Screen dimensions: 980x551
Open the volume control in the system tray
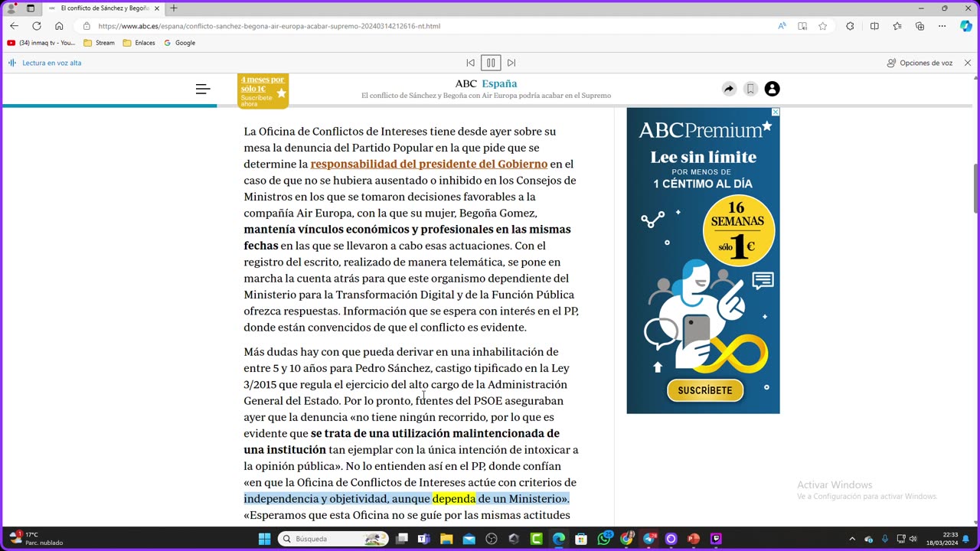913,539
